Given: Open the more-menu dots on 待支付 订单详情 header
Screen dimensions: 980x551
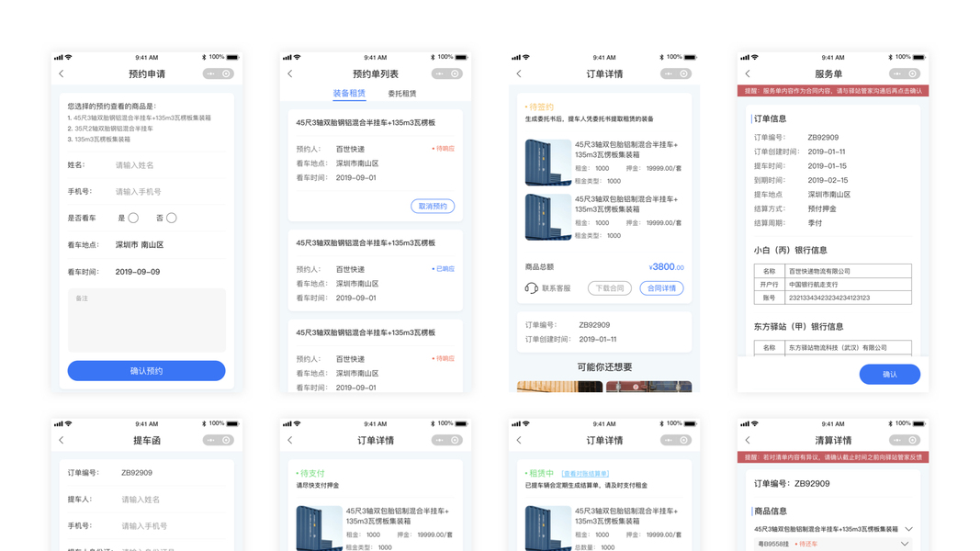Looking at the screenshot, I should click(x=439, y=441).
